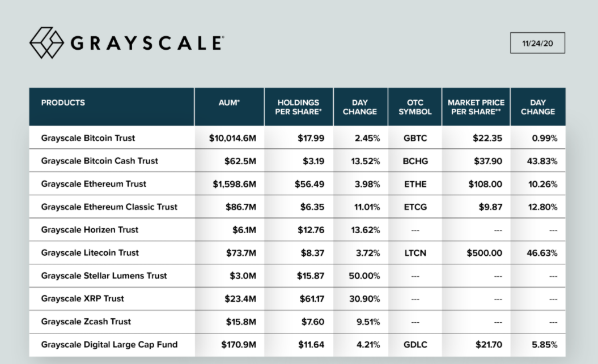The height and width of the screenshot is (364, 598).
Task: Open Grayscale Digital Large Cap Fund
Action: (x=109, y=344)
